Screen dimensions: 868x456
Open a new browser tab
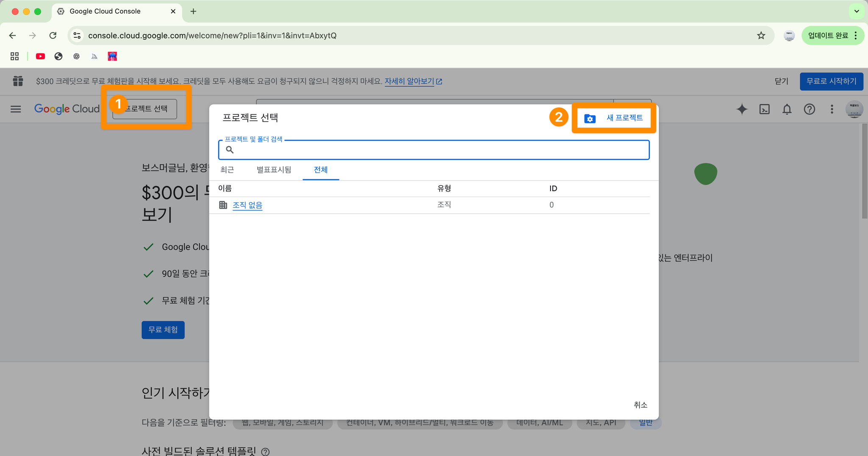pyautogui.click(x=193, y=11)
